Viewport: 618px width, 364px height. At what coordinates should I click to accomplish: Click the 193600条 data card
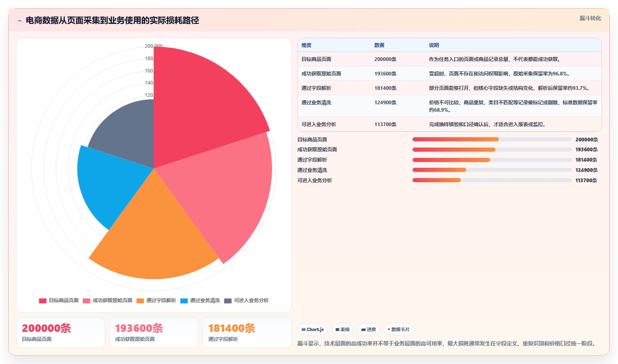pyautogui.click(x=154, y=333)
